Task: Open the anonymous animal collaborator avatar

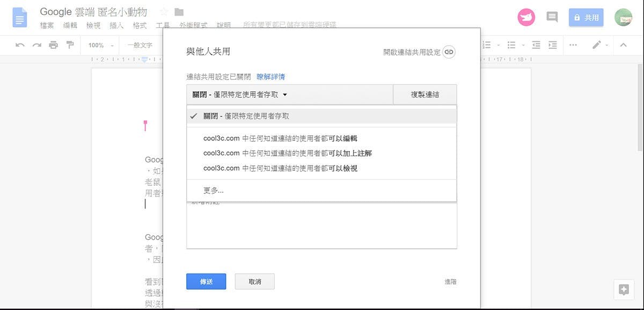Action: (526, 18)
